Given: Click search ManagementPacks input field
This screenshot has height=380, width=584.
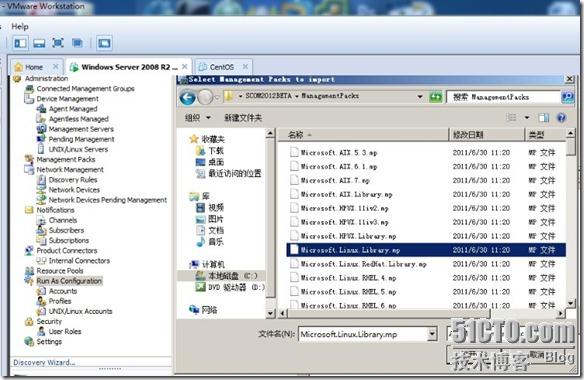Looking at the screenshot, I should click(x=503, y=97).
